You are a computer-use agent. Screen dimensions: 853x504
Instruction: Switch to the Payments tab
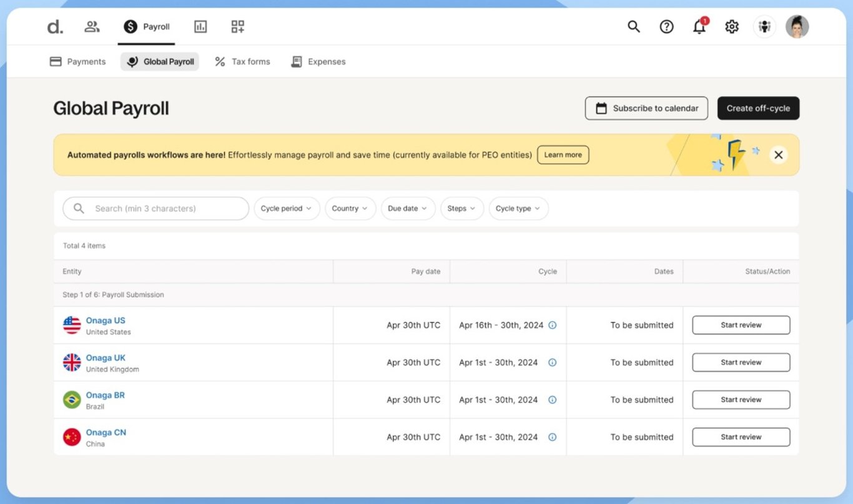click(77, 61)
